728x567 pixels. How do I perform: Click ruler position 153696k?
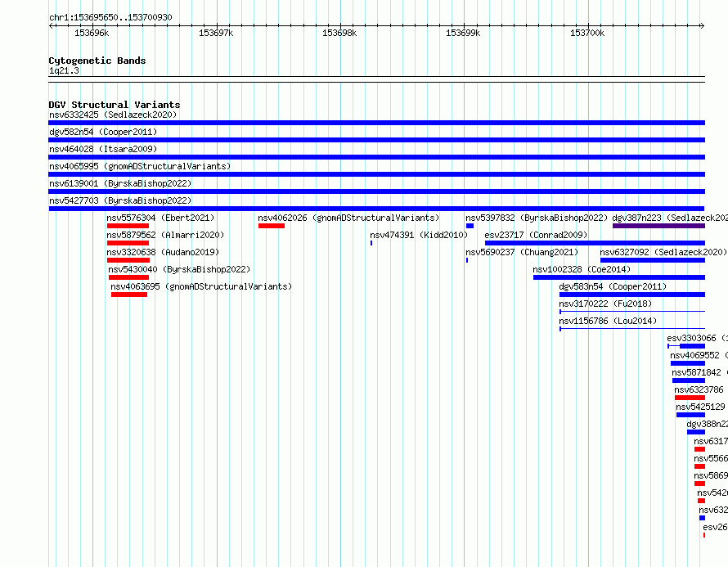[x=92, y=33]
